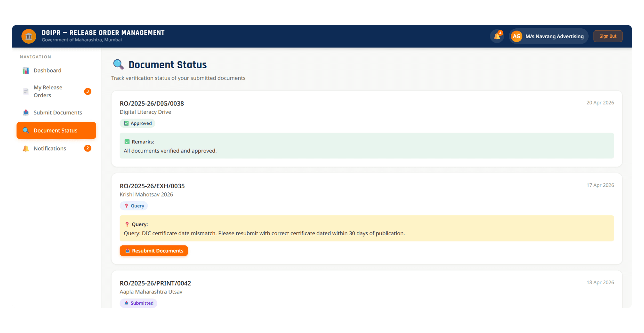Viewport: 644px width, 333px height.
Task: Click the DGIPR Release Order Management title
Action: pyautogui.click(x=103, y=33)
